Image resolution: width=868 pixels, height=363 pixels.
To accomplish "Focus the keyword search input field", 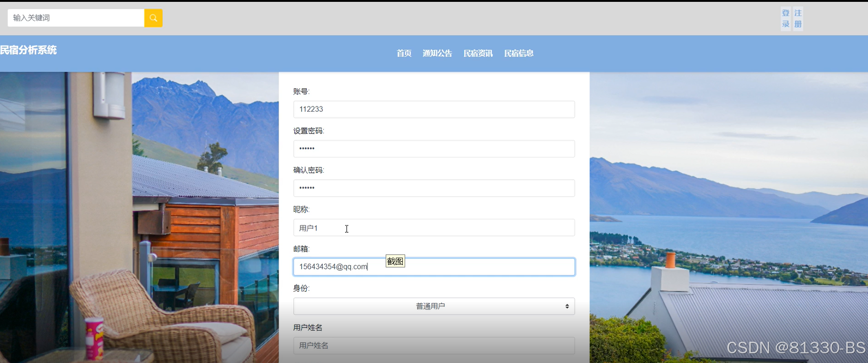I will [76, 18].
